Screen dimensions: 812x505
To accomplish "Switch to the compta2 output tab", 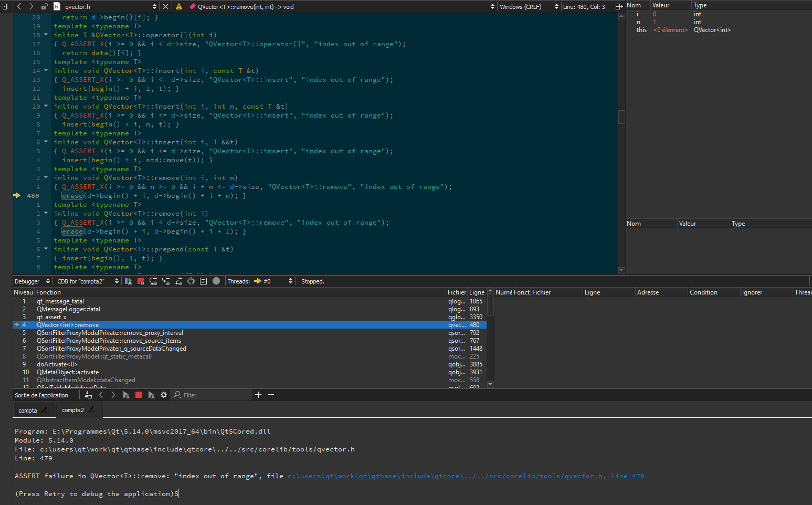I will [x=73, y=410].
